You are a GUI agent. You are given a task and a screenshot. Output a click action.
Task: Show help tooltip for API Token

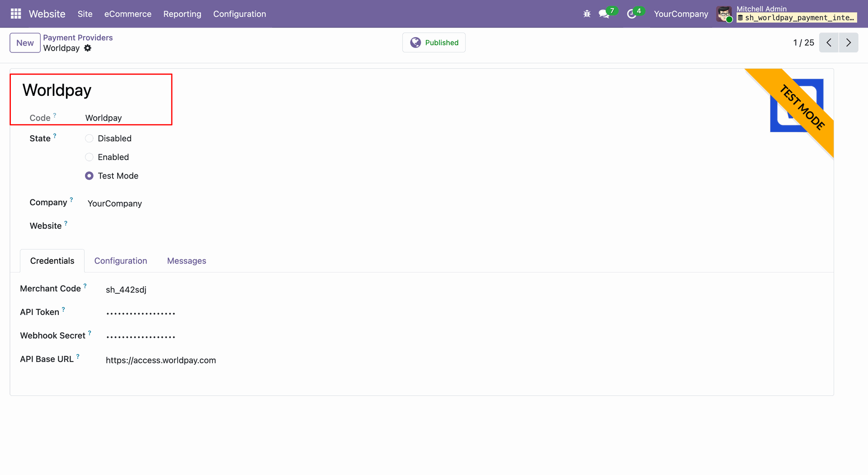(x=63, y=309)
